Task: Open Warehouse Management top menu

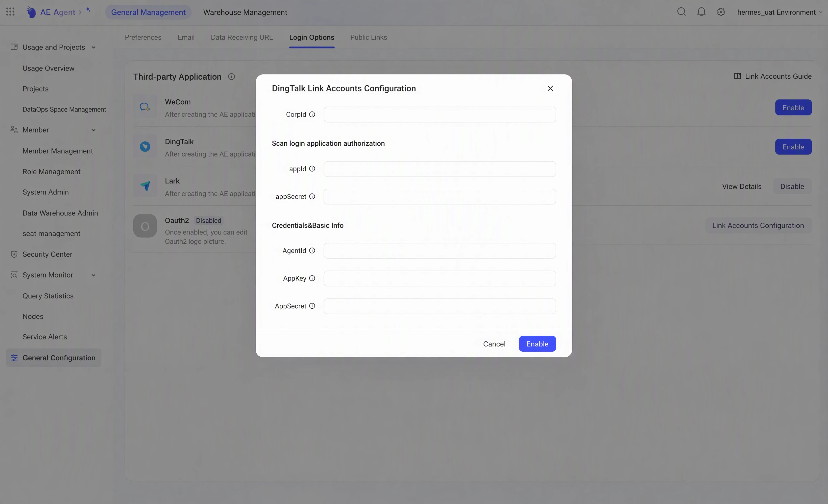Action: click(245, 12)
